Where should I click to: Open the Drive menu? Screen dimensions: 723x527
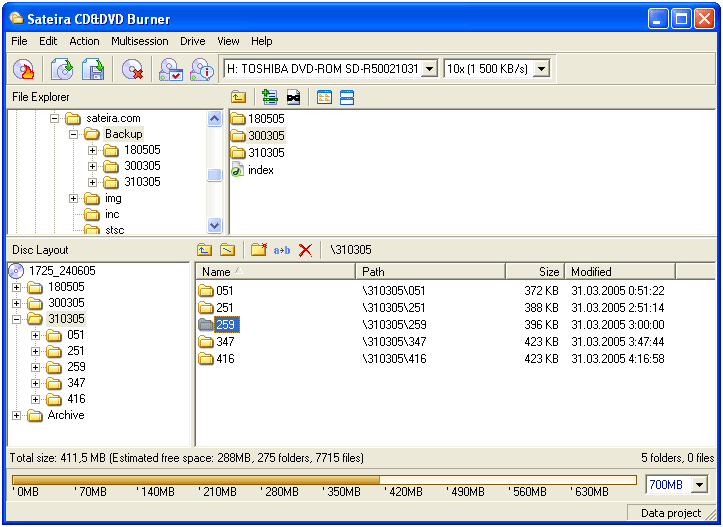(192, 41)
